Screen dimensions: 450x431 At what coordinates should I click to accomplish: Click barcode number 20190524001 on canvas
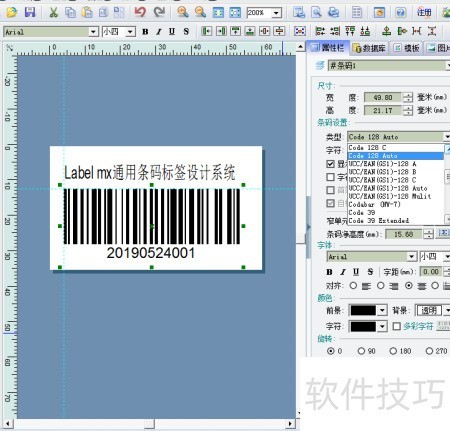(151, 253)
